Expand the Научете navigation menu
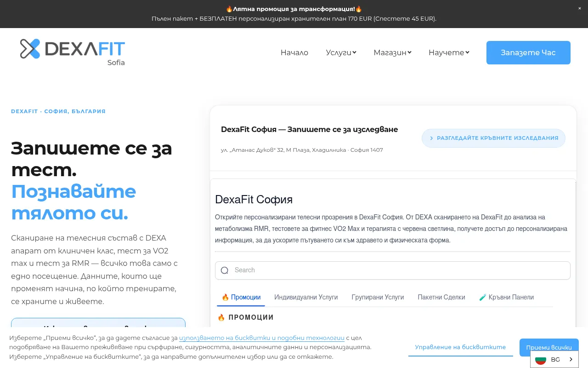Image resolution: width=588 pixels, height=368 pixels. click(x=449, y=52)
